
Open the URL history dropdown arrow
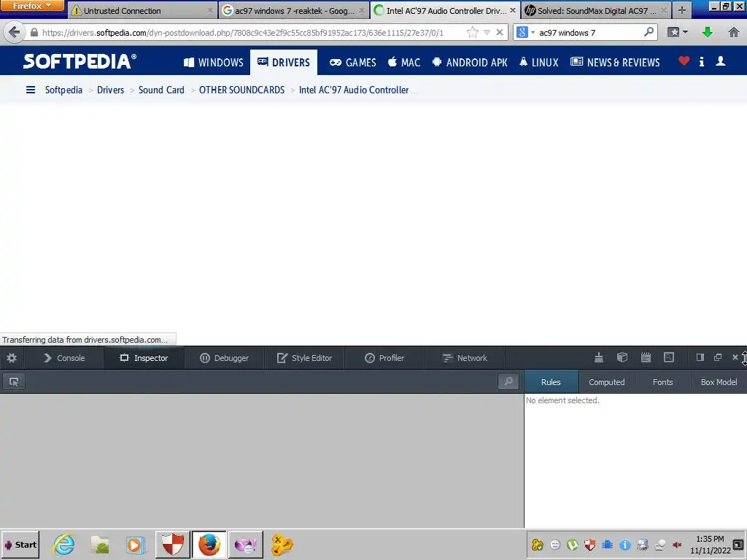coord(487,32)
